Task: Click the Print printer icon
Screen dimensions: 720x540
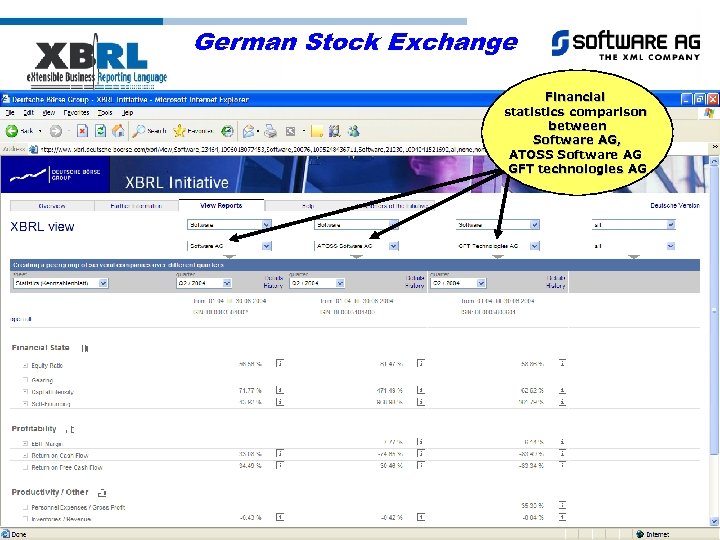Action: pos(270,131)
